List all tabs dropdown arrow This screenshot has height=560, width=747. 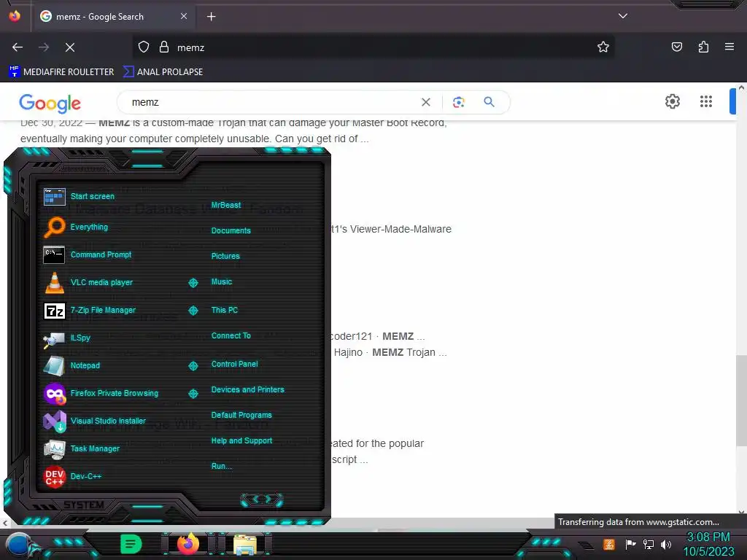(x=623, y=16)
